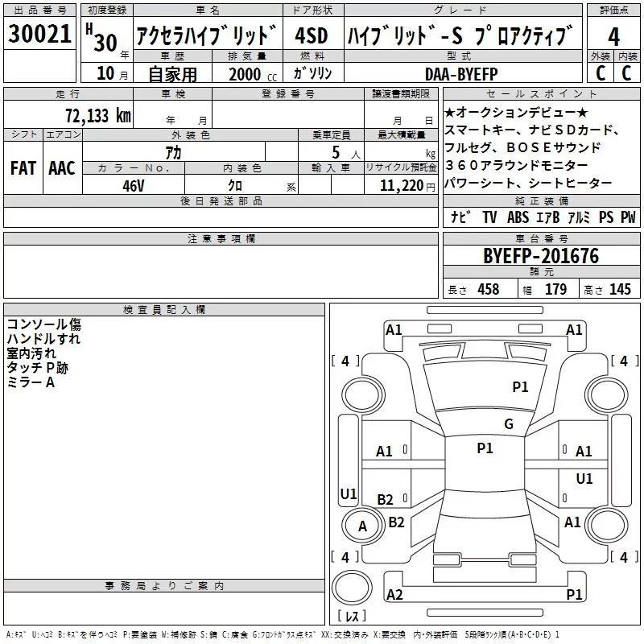Select the overall grade score 4
The width and height of the screenshot is (644, 644).
point(613,36)
